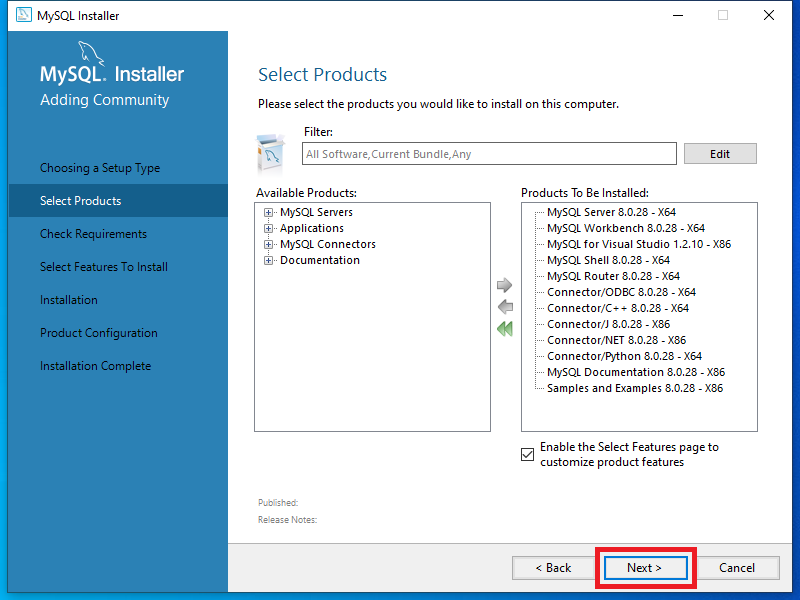Click the MySQL package box icon beside Filter
Screen dimensions: 800x600
click(x=271, y=154)
